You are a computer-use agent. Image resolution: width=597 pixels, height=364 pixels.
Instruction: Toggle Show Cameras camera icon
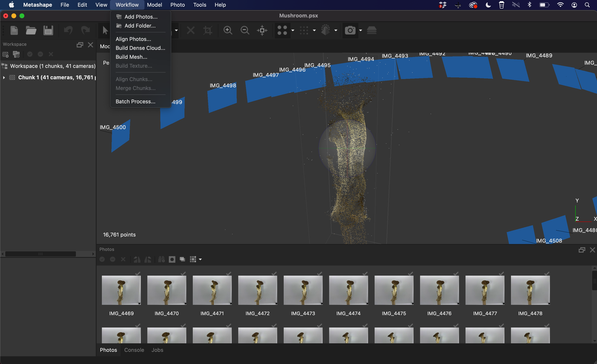[350, 30]
